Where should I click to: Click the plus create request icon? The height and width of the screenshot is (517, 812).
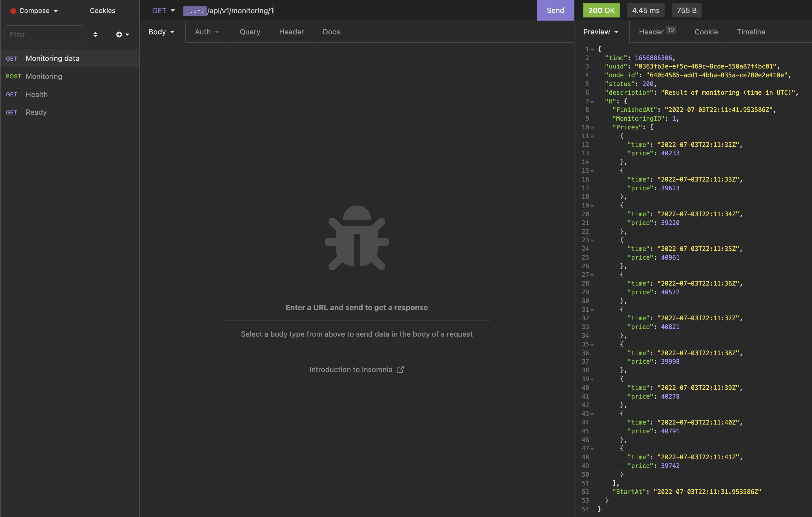[119, 34]
